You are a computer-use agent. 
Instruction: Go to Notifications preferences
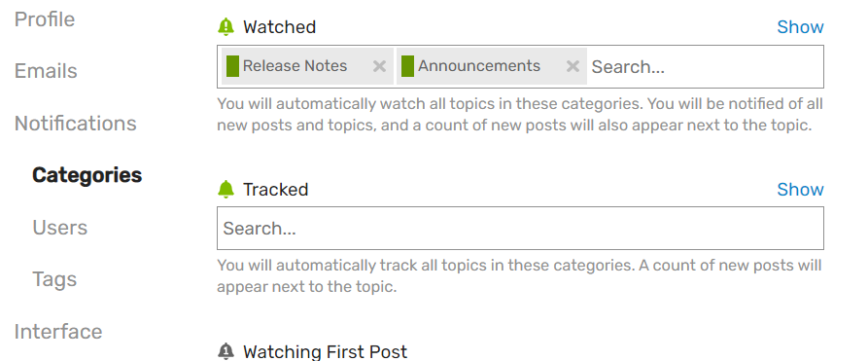(x=75, y=124)
